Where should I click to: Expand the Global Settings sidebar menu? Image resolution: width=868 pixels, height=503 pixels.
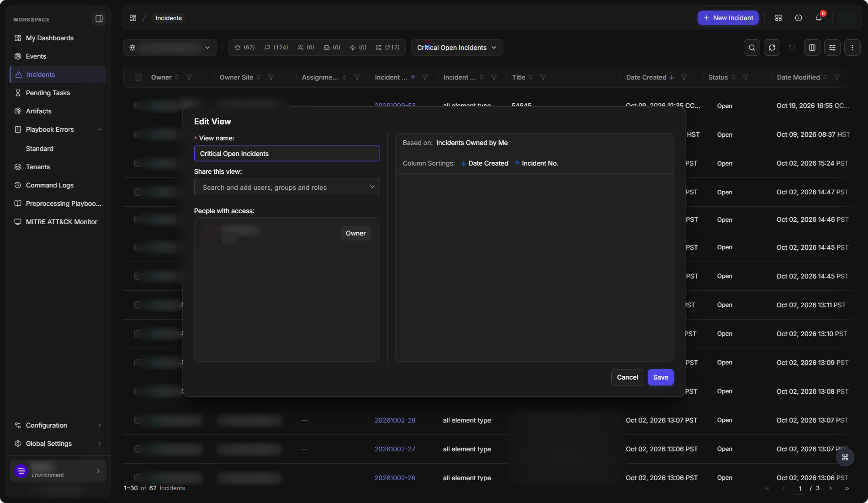pos(58,444)
